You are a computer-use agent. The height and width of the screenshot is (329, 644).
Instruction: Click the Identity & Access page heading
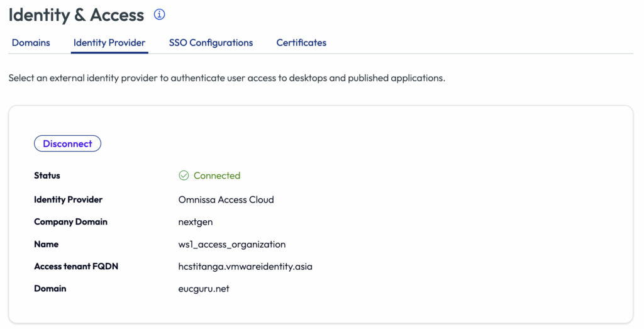76,14
